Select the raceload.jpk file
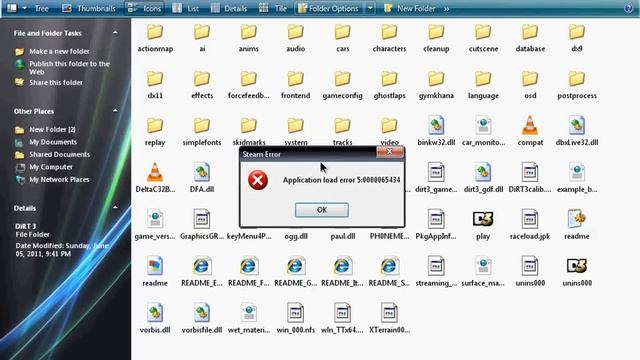Image resolution: width=640 pixels, height=360 pixels. (530, 225)
